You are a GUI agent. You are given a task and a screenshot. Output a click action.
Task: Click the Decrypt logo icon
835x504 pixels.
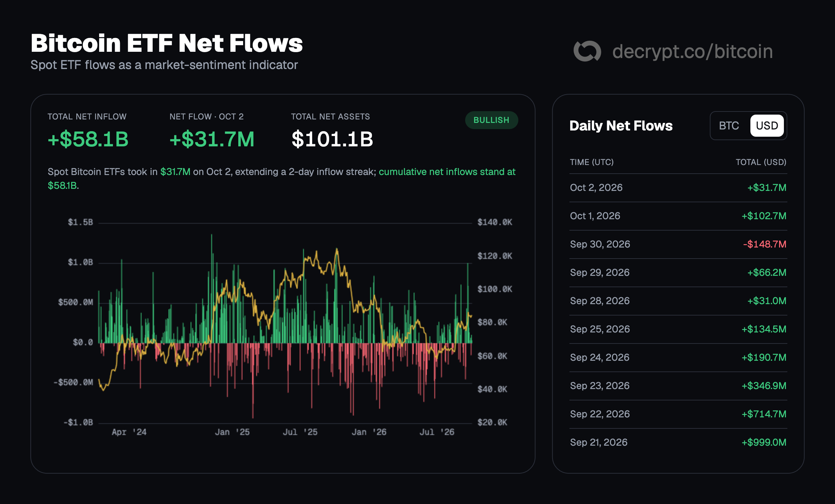(587, 51)
